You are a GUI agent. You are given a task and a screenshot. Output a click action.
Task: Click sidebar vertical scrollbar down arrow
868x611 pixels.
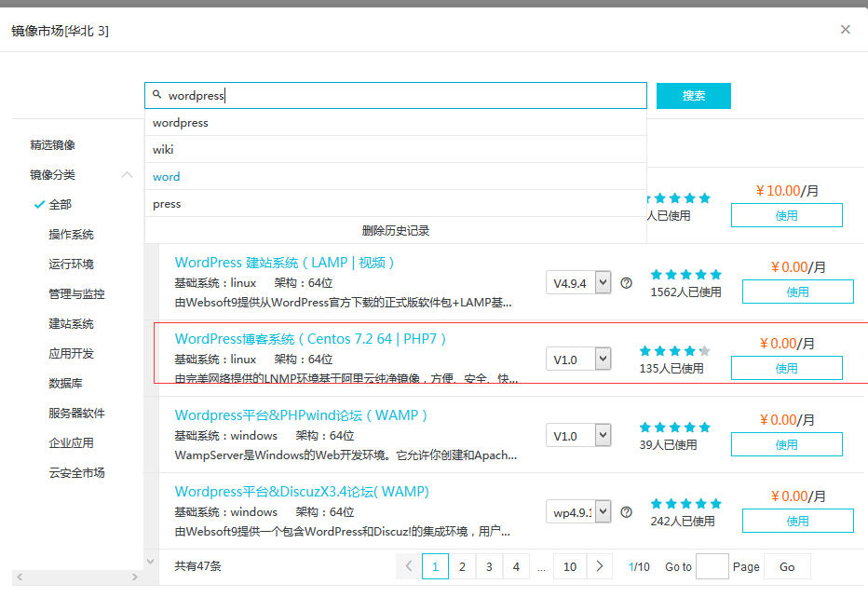point(150,562)
